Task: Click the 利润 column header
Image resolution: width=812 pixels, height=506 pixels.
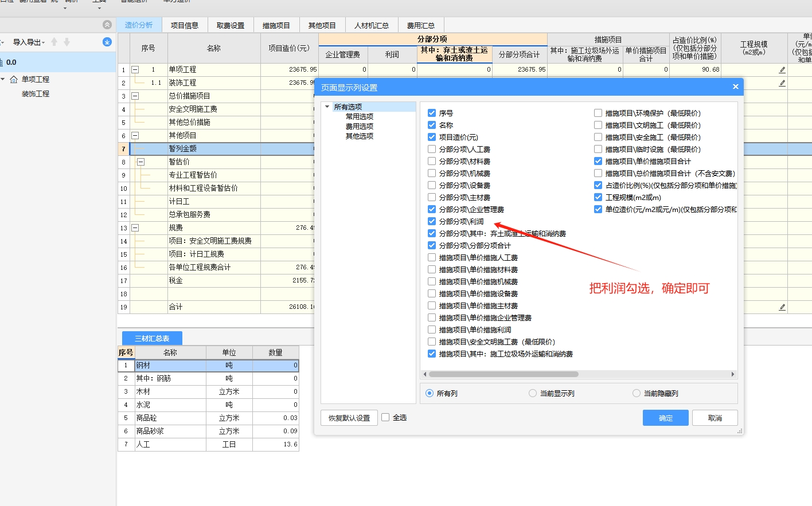Action: click(392, 55)
